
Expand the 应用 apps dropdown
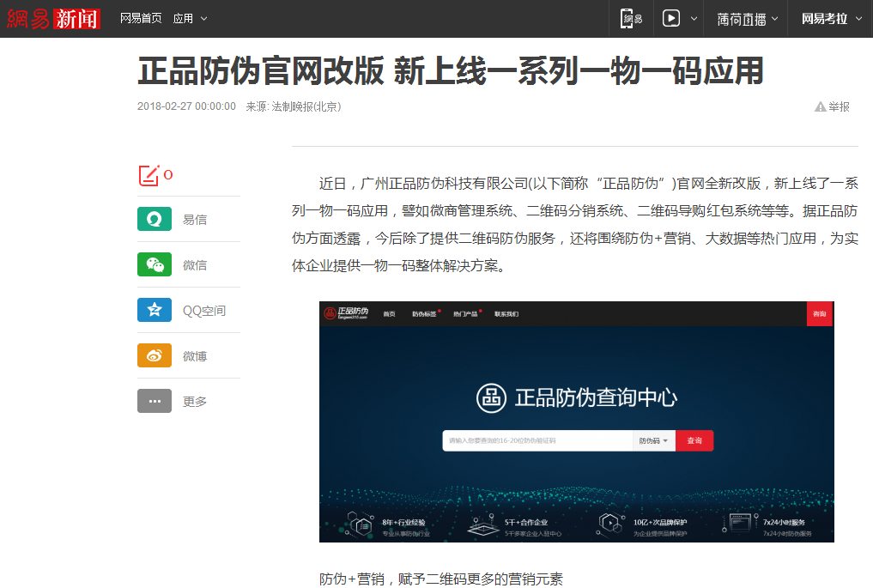point(190,18)
